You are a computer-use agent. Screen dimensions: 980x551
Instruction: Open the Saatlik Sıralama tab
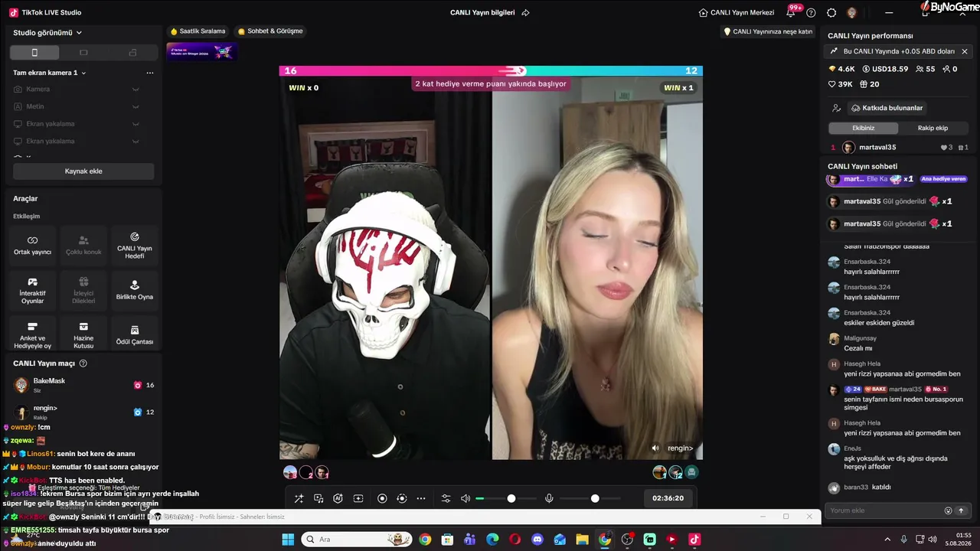coord(198,31)
